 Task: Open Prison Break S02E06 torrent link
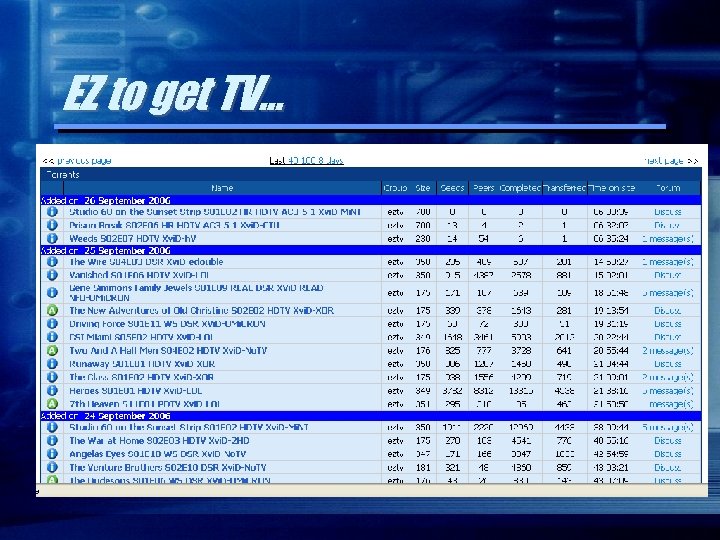174,225
